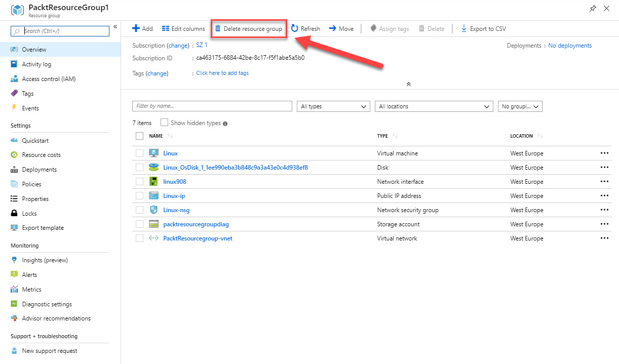Check the box for the Linux virtual machine

pos(139,153)
